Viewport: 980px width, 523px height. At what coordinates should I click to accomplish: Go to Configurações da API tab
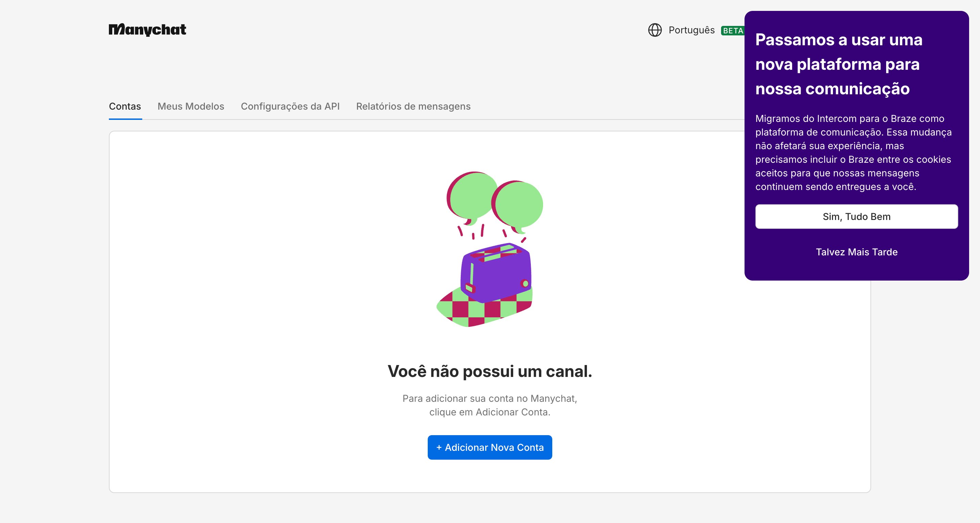(290, 106)
